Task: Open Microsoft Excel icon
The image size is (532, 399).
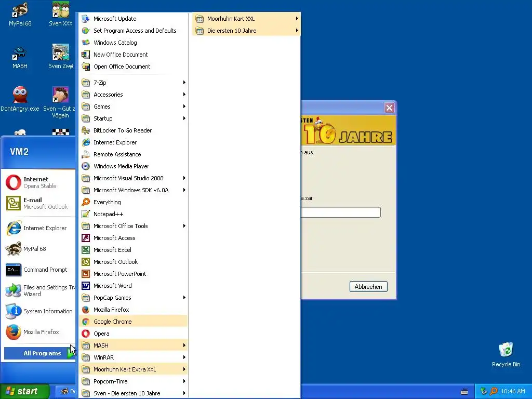Action: pos(86,250)
